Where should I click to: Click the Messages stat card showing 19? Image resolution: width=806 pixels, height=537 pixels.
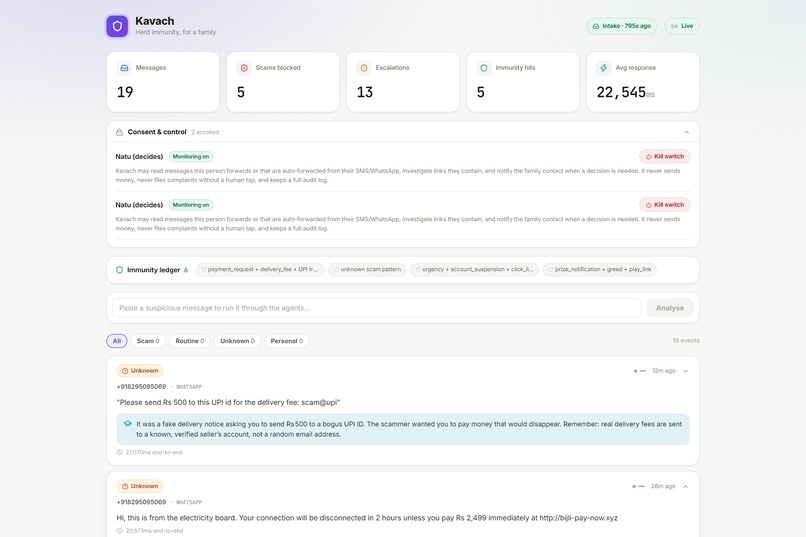[163, 82]
